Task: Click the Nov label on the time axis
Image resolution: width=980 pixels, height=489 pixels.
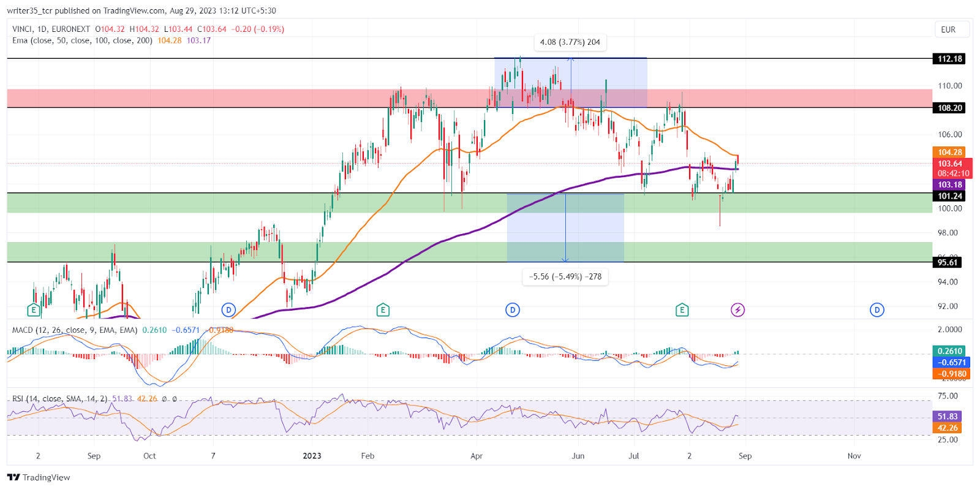Action: (854, 456)
